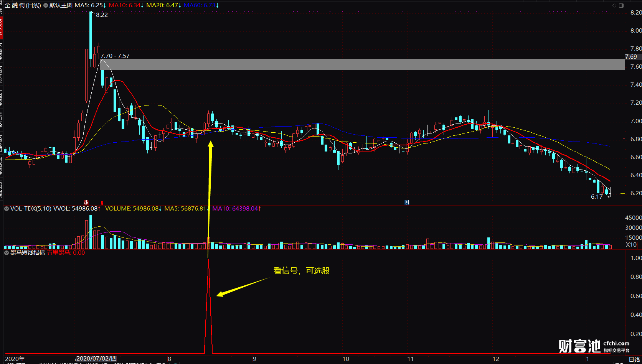Click the volume MA5: 56876.81 value
The height and width of the screenshot is (364, 642).
(185, 209)
